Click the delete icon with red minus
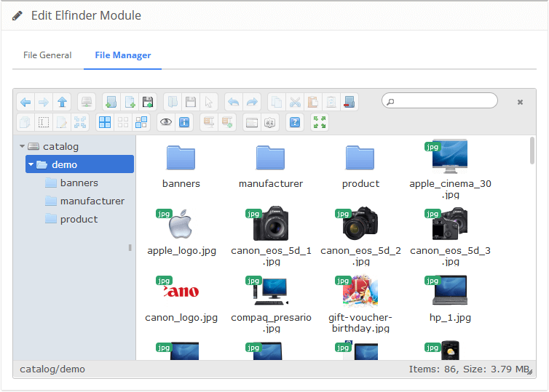The image size is (549, 392). coord(349,102)
